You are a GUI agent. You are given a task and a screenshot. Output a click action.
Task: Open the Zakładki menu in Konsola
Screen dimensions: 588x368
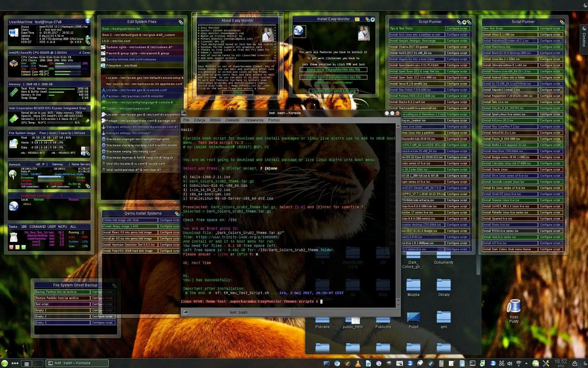pos(232,120)
